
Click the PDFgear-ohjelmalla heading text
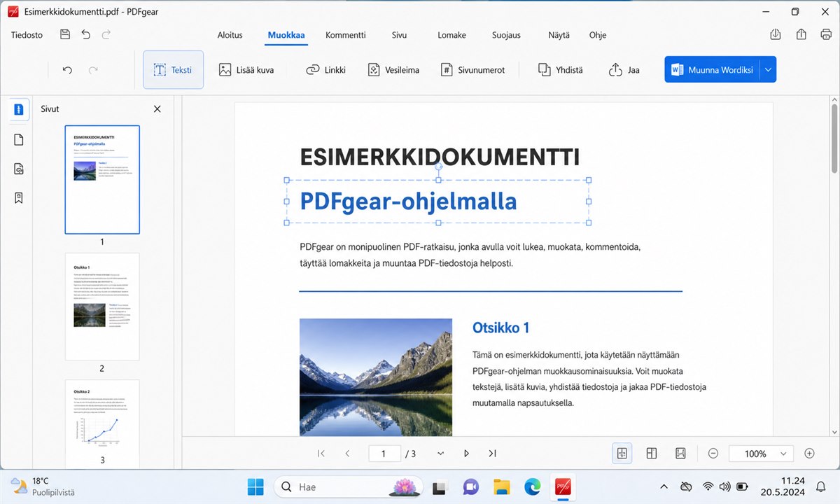point(408,202)
